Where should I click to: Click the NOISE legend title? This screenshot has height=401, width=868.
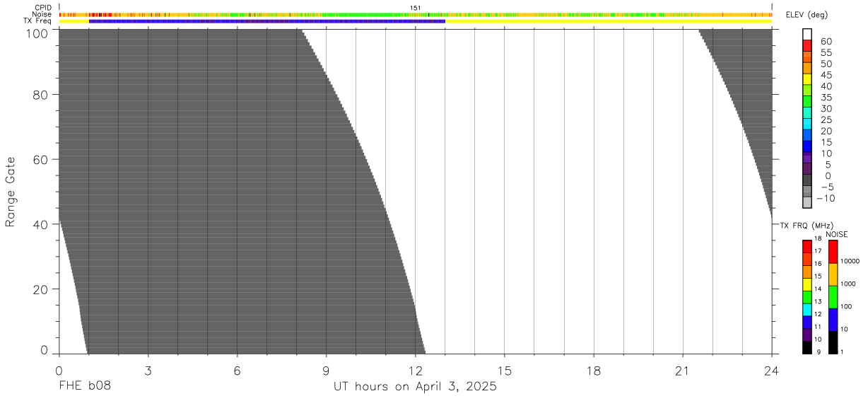pyautogui.click(x=837, y=234)
